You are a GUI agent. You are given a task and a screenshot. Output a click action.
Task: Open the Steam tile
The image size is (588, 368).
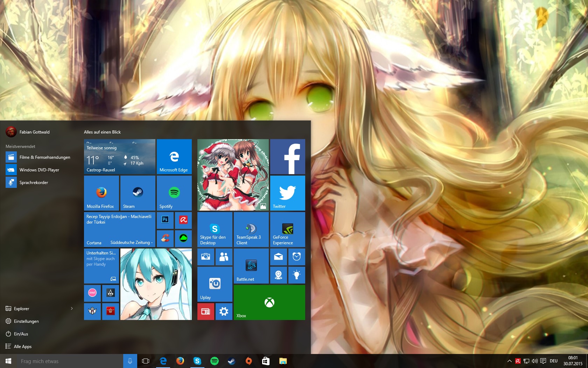pos(138,193)
